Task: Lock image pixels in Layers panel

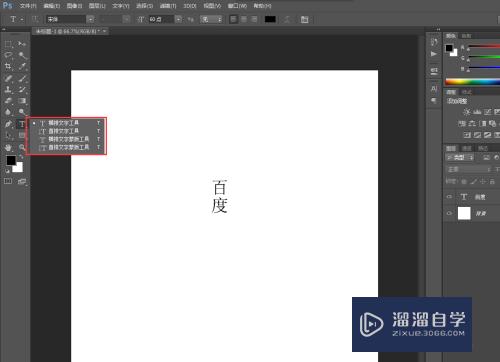Action: [473, 181]
